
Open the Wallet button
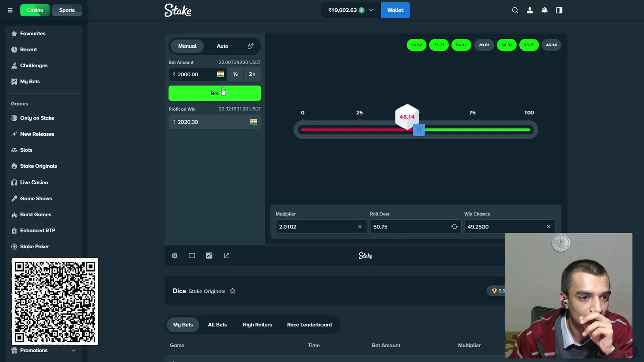[x=395, y=10]
